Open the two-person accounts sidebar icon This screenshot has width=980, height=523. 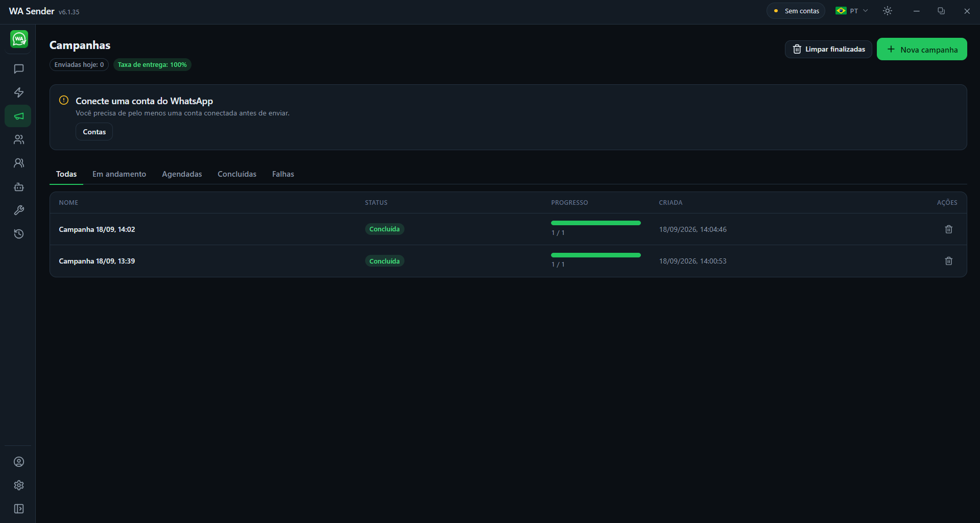pos(19,163)
